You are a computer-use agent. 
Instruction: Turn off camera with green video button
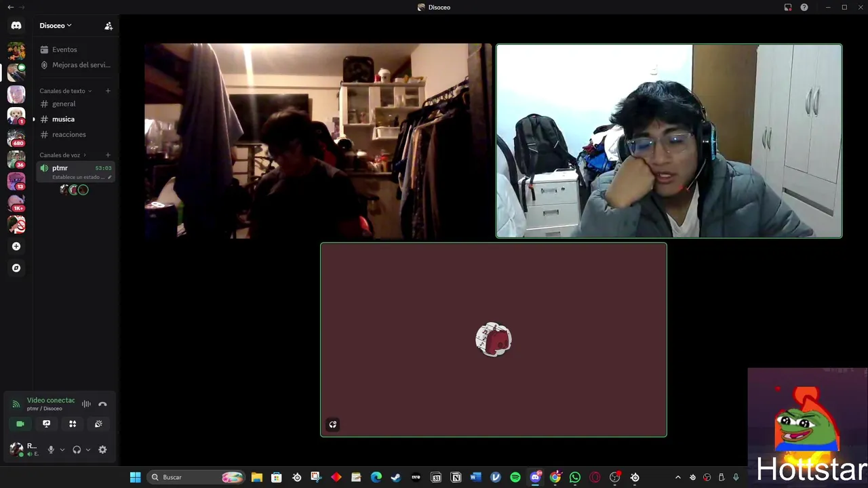20,424
